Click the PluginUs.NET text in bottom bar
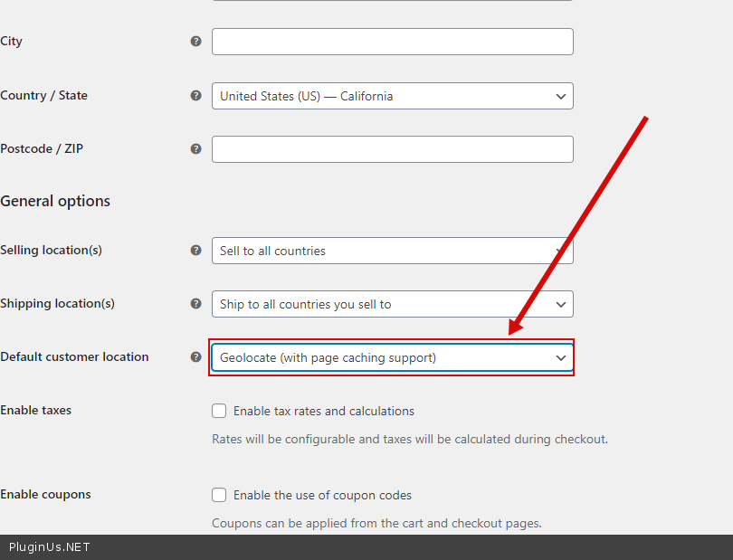Image resolution: width=733 pixels, height=560 pixels. click(x=50, y=547)
